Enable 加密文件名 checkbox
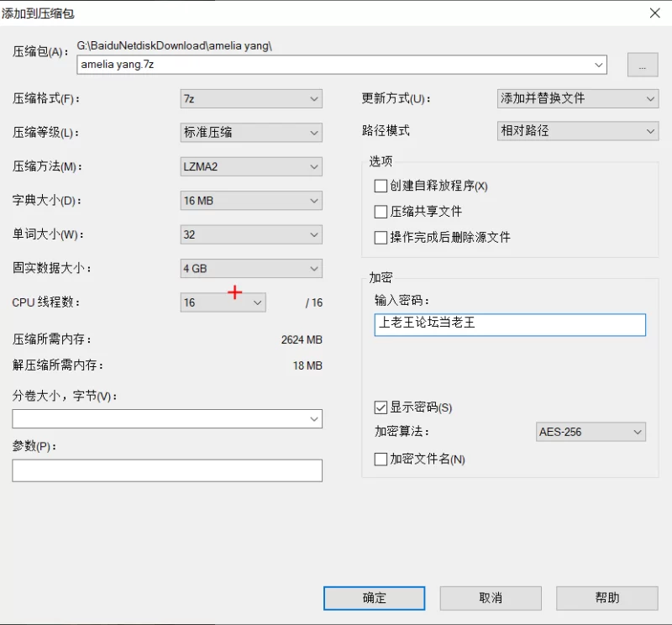 [381, 460]
